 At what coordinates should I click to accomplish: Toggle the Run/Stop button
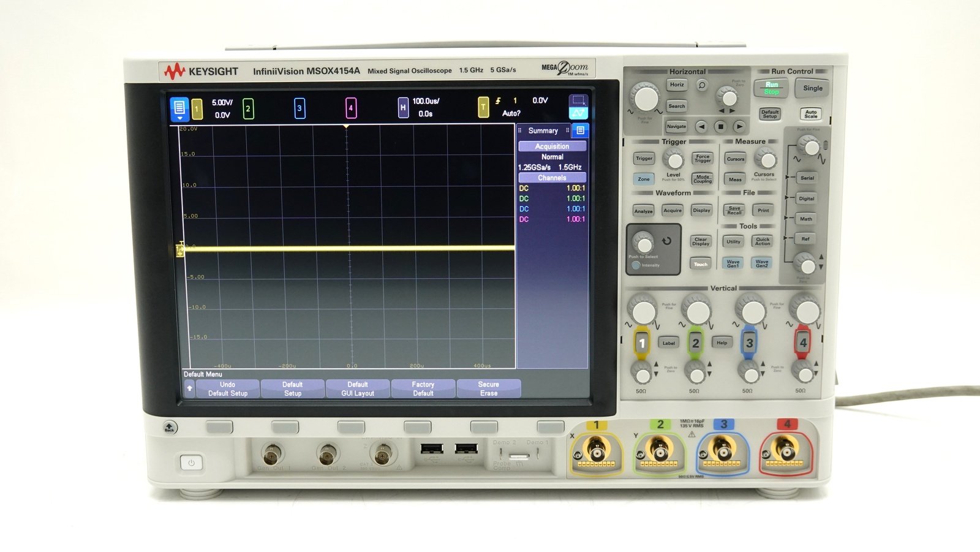click(x=771, y=88)
